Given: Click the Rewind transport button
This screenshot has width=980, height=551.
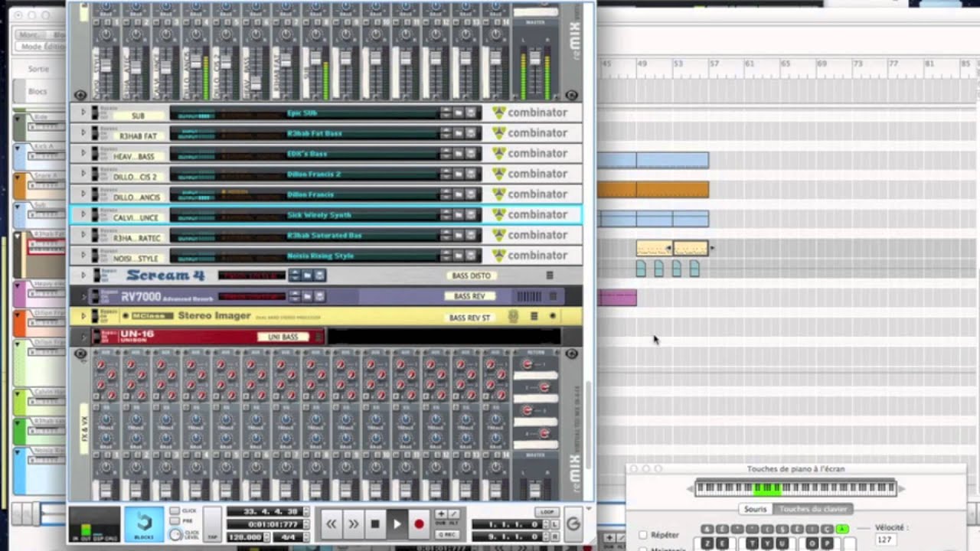Looking at the screenshot, I should tap(332, 524).
